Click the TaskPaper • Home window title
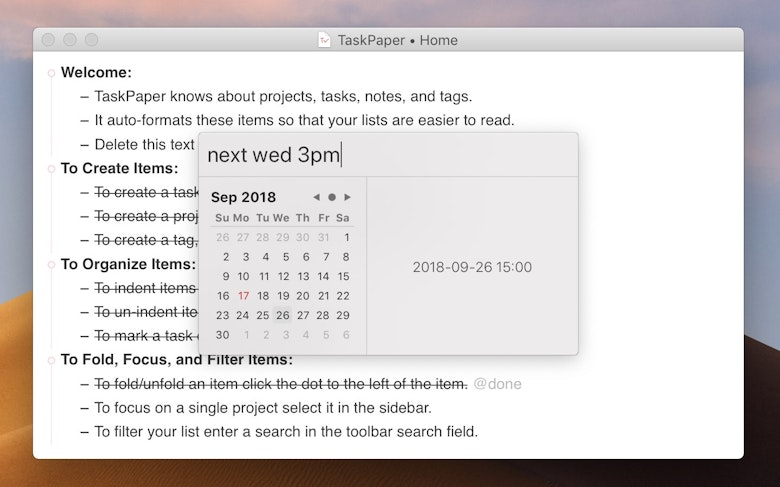 (x=397, y=40)
